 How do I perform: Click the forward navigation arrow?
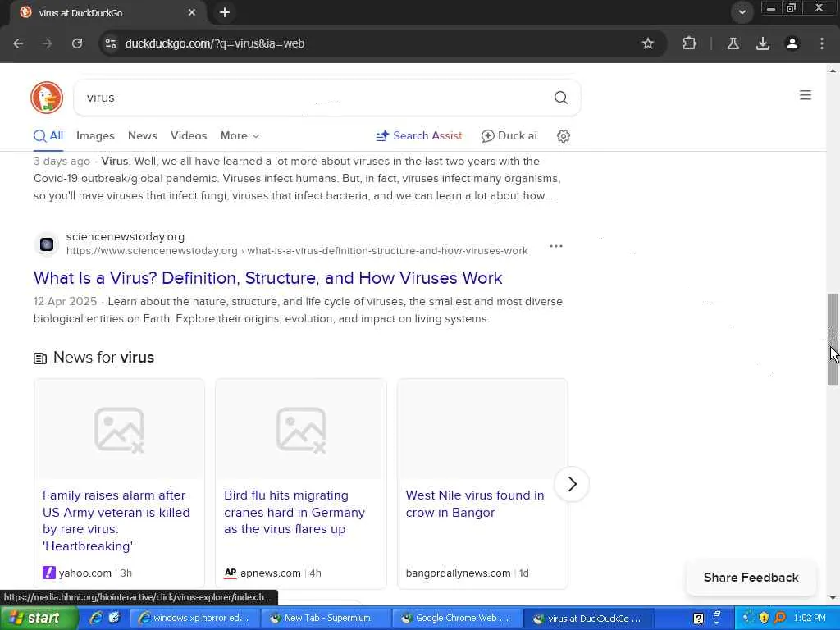(48, 43)
